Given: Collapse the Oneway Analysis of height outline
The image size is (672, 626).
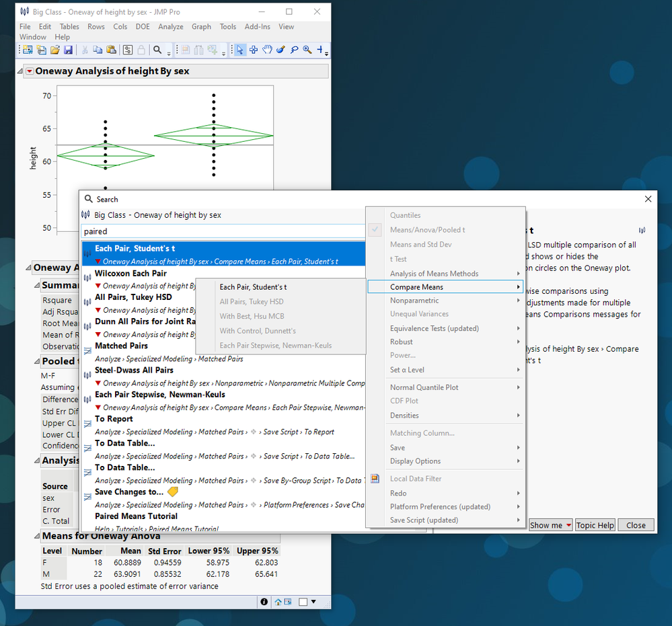Looking at the screenshot, I should tap(20, 71).
